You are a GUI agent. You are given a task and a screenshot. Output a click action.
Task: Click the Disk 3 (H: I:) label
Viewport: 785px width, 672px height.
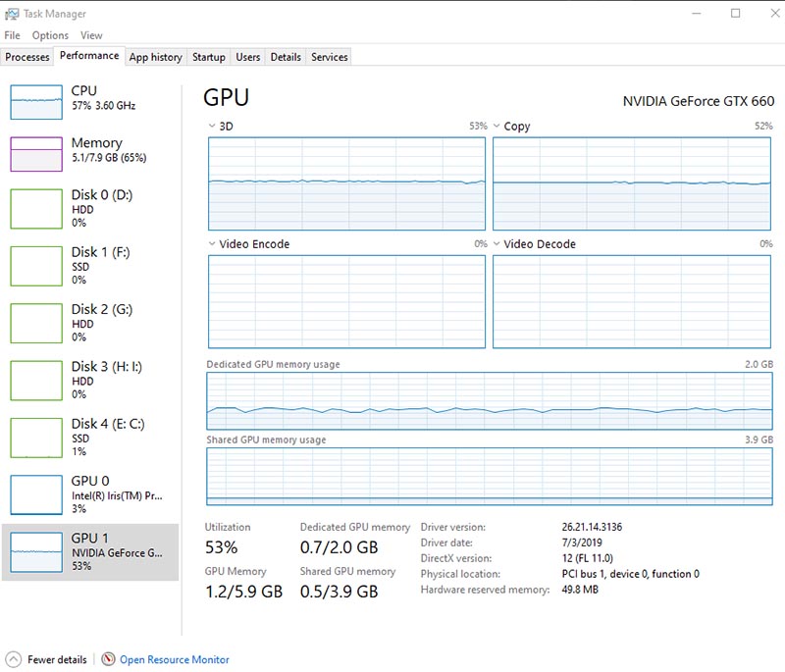click(x=107, y=367)
